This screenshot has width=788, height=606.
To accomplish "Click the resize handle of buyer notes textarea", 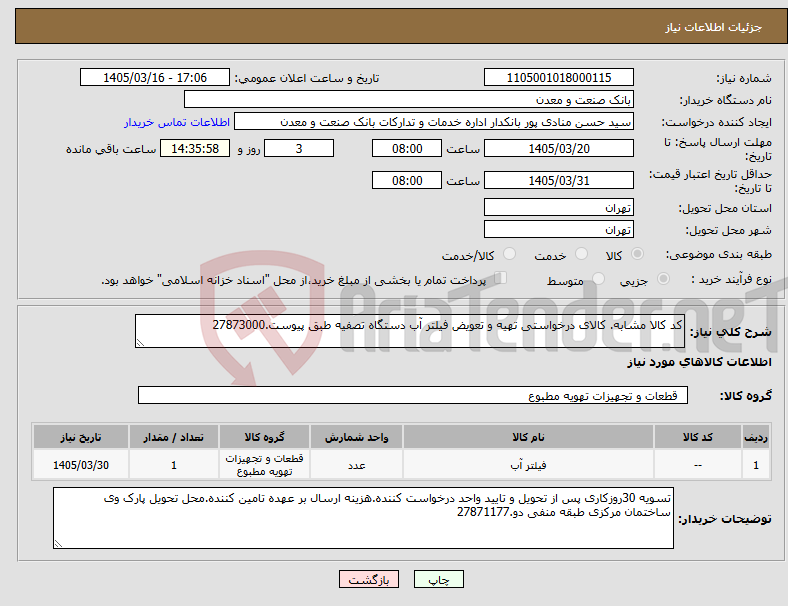I will (x=58, y=544).
